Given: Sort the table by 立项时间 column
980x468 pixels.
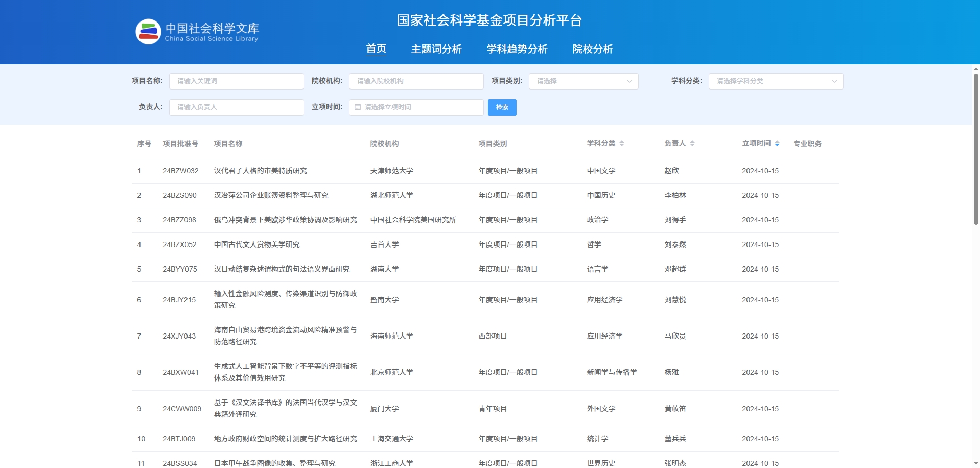Looking at the screenshot, I should [777, 144].
